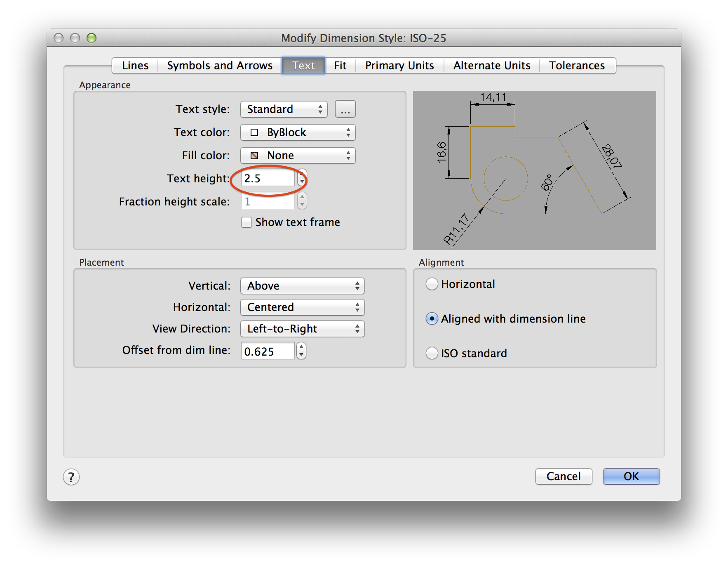728x566 pixels.
Task: Decrease offset from dim line stepper
Action: 302,355
